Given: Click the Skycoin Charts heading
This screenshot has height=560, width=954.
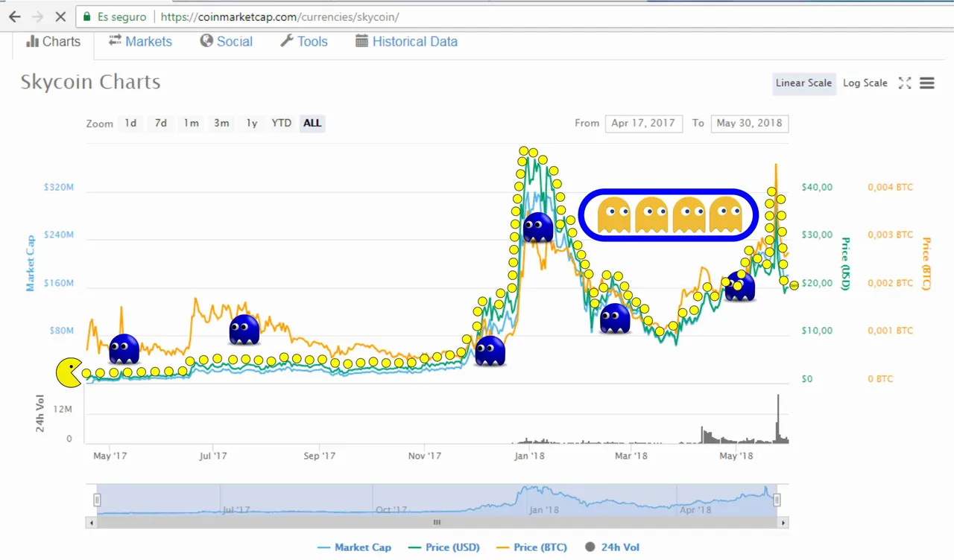Looking at the screenshot, I should pyautogui.click(x=90, y=82).
